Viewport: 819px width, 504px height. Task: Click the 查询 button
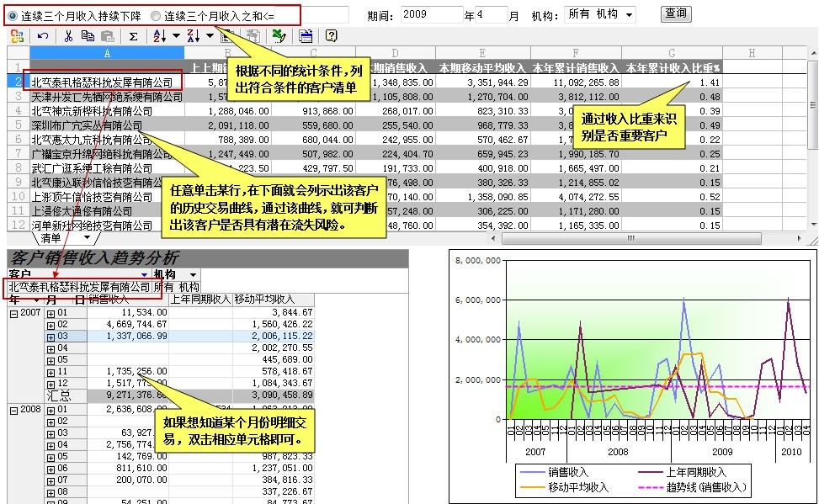click(675, 13)
